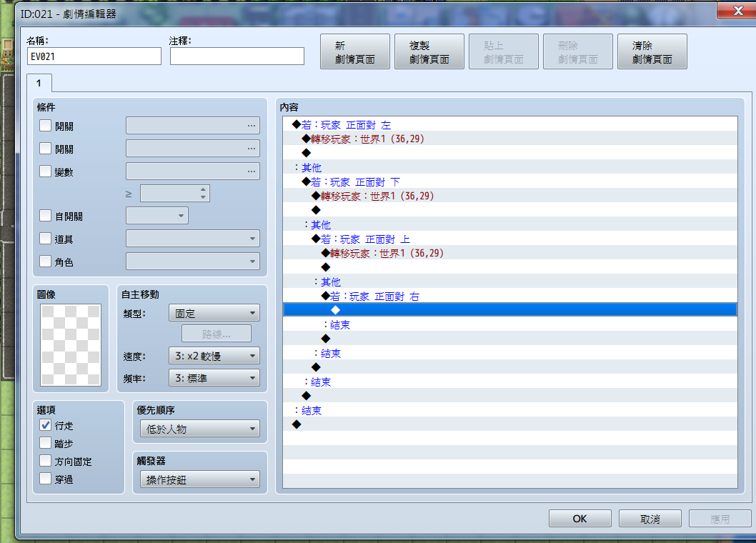
Task: Cancel with the 取消 button
Action: [x=650, y=519]
